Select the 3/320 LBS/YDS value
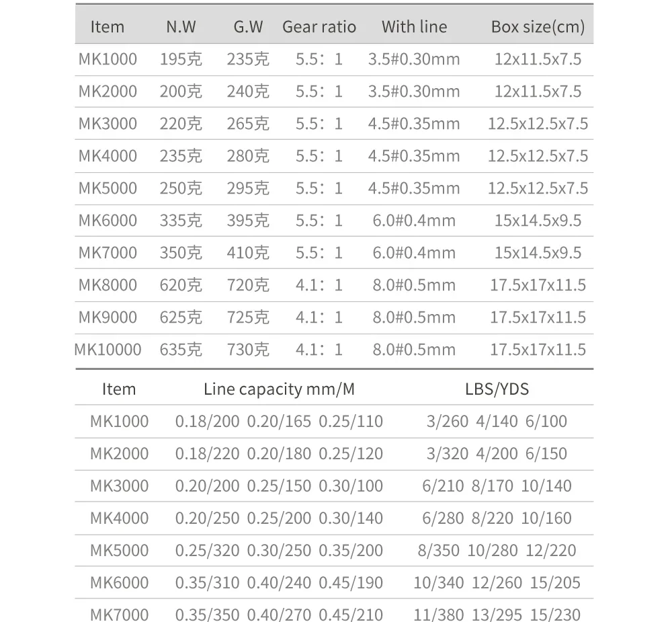 click(x=447, y=454)
